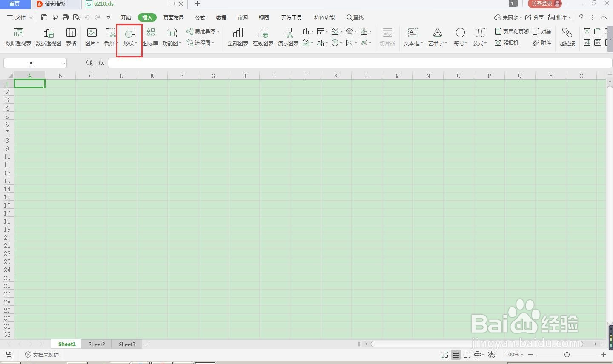Click the zoom slider handle in status bar
This screenshot has height=364, width=613.
(567, 355)
